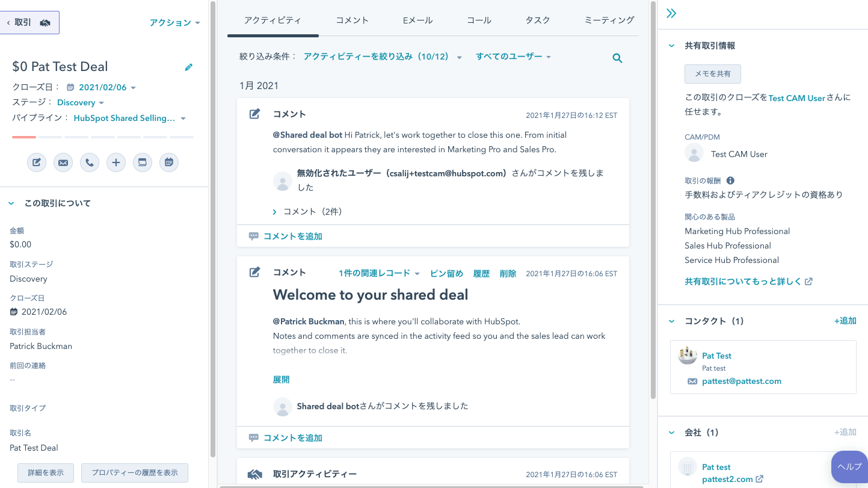Compose an email via envelope icon
The width and height of the screenshot is (868, 488).
(x=63, y=162)
